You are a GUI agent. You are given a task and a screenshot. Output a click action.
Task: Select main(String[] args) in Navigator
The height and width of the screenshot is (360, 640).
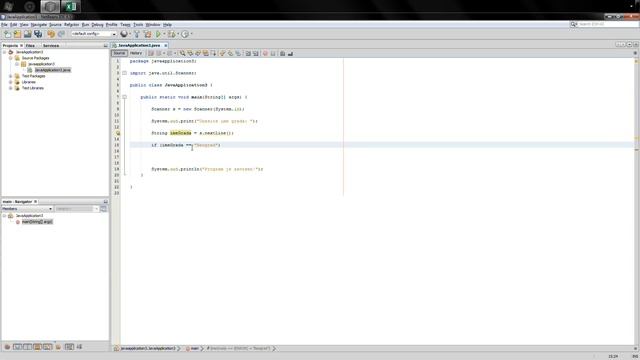(x=37, y=222)
